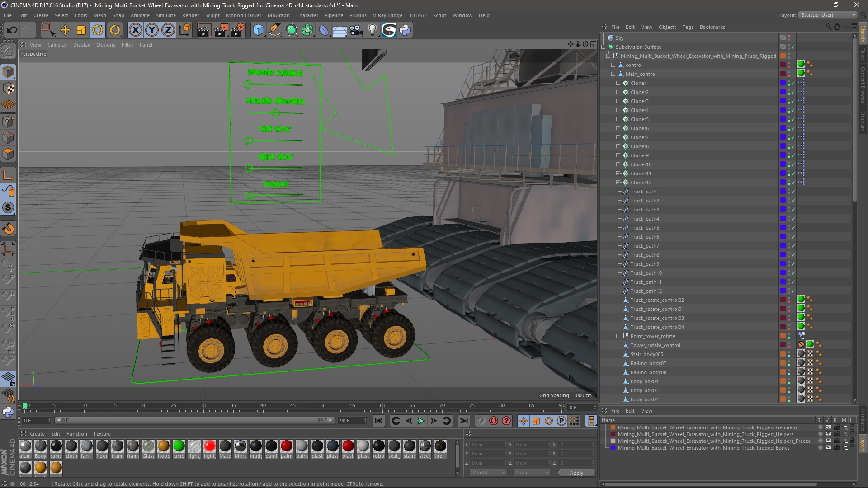868x488 pixels.
Task: Go to start of animation
Action: click(379, 421)
